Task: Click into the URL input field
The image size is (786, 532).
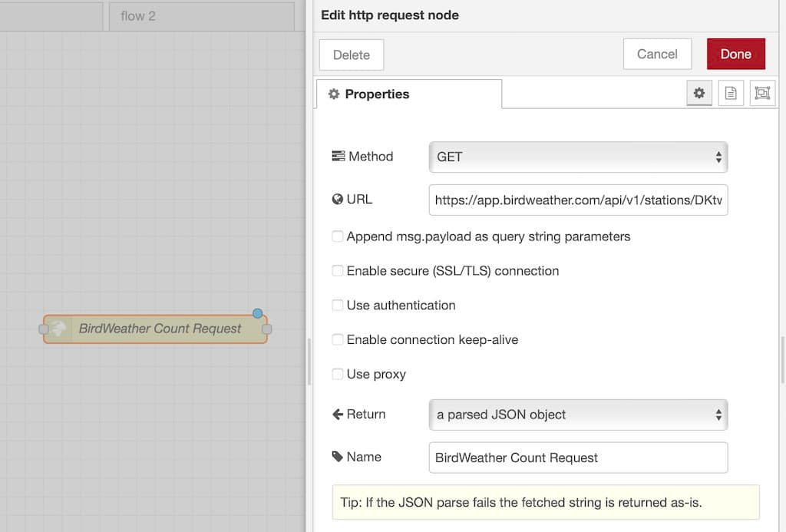Action: pyautogui.click(x=578, y=200)
